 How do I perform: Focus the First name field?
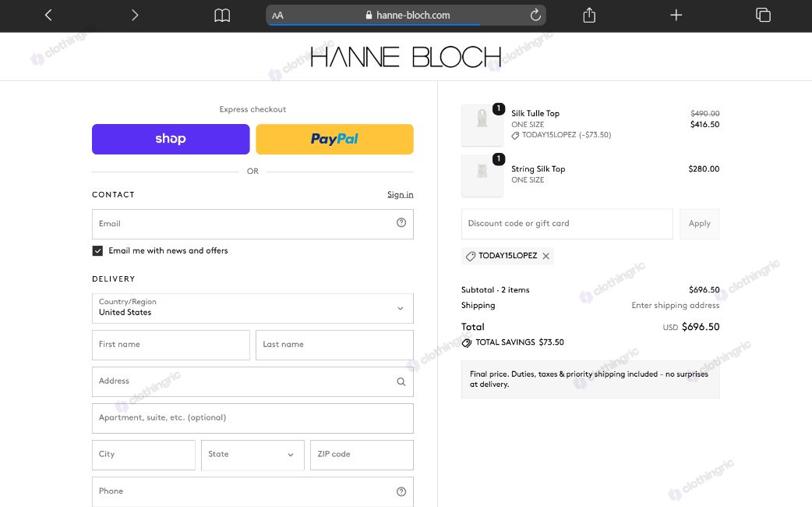171,345
